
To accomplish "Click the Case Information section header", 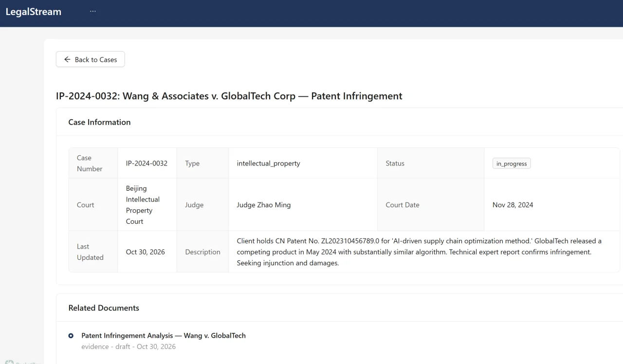I will pyautogui.click(x=99, y=122).
